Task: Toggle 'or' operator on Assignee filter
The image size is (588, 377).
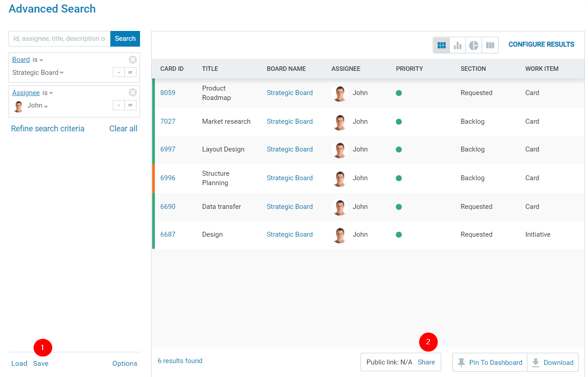Action: tap(130, 105)
